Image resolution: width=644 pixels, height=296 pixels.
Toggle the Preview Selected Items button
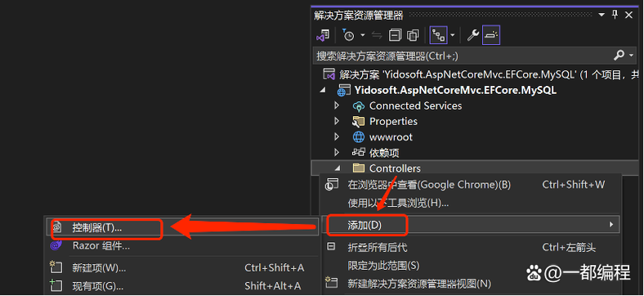[x=491, y=36]
